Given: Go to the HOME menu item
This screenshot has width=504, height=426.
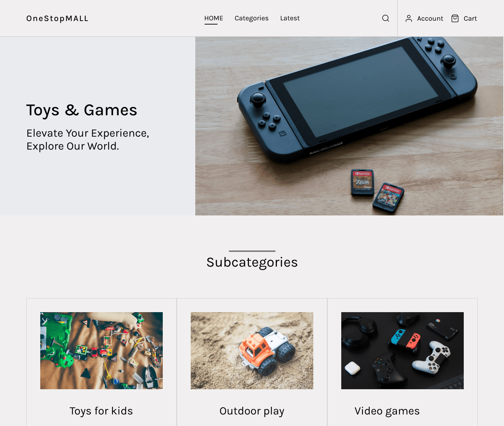Looking at the screenshot, I should [x=213, y=18].
